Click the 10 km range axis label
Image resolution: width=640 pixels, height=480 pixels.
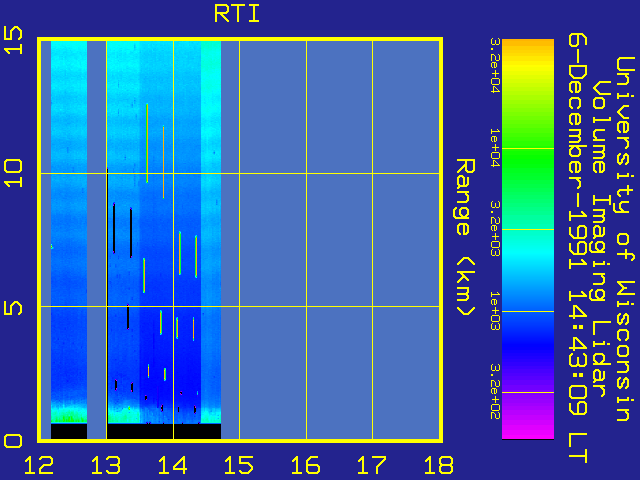click(13, 173)
